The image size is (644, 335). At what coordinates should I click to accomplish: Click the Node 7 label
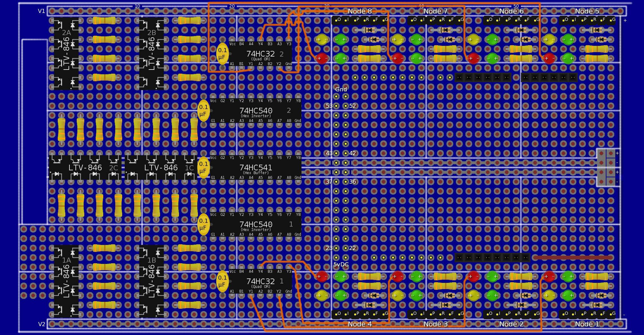(x=436, y=11)
